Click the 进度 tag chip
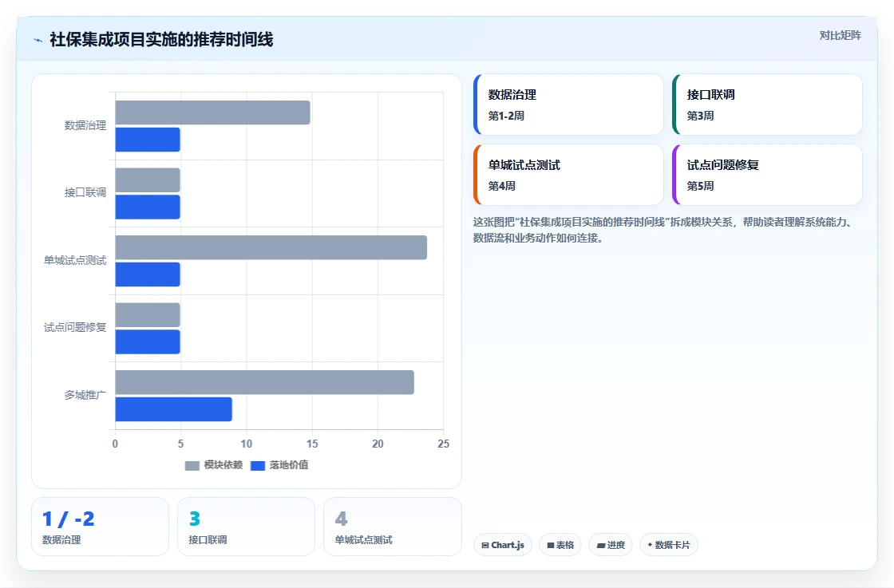894x588 pixels. pyautogui.click(x=610, y=545)
